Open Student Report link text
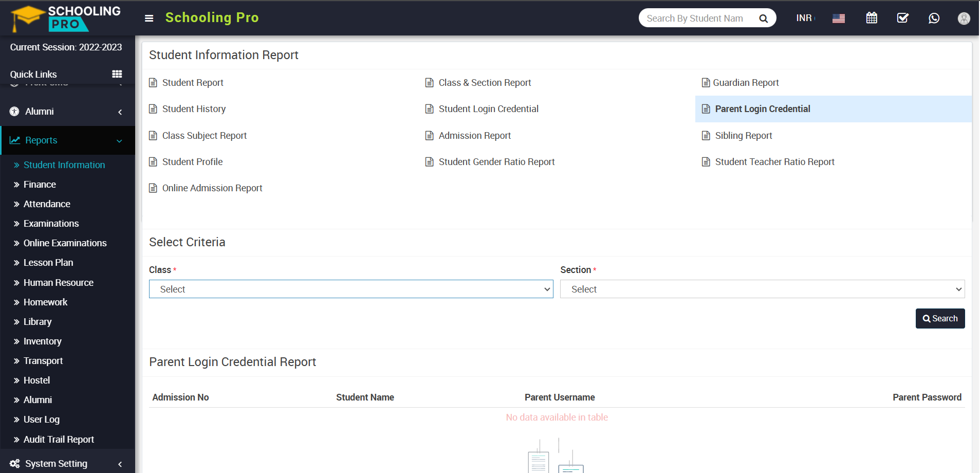 click(193, 83)
